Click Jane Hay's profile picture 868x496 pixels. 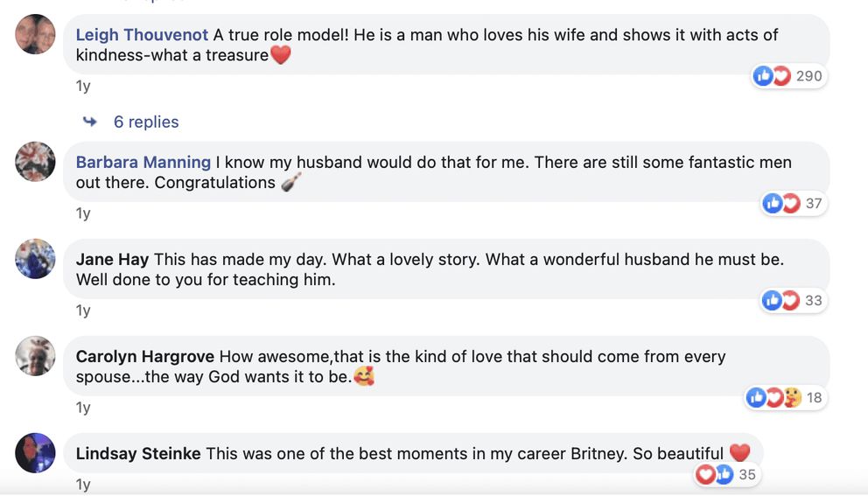(35, 259)
